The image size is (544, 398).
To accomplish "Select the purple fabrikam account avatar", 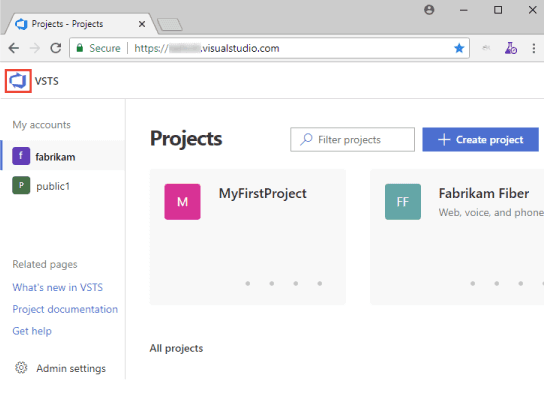I will click(21, 155).
